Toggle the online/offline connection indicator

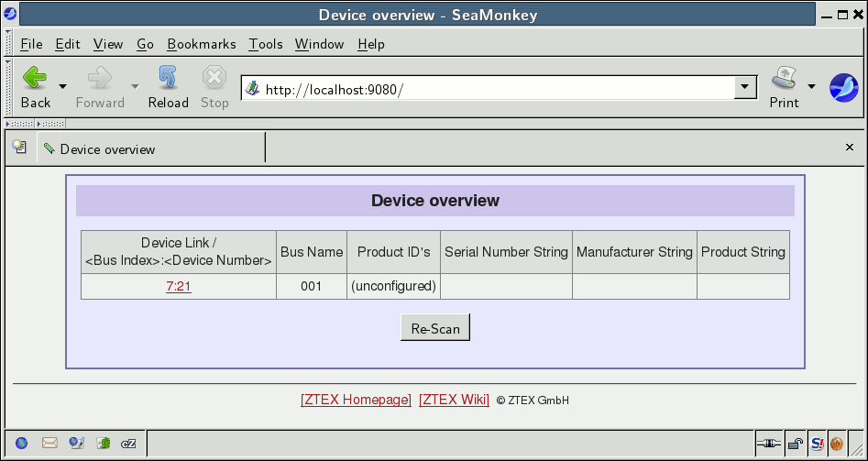[768, 444]
